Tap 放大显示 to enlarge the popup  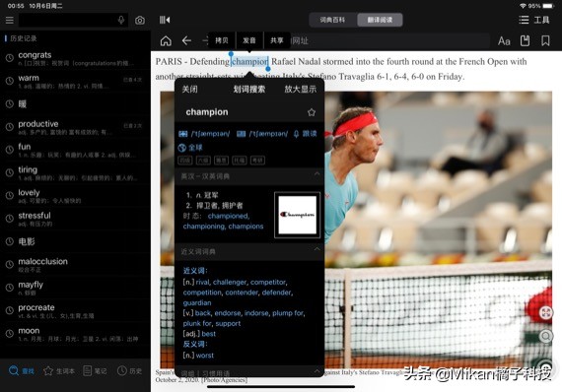pos(301,90)
